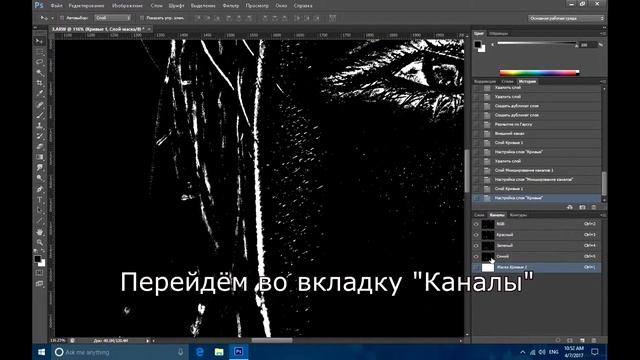Open the Файл menu

pos(57,6)
